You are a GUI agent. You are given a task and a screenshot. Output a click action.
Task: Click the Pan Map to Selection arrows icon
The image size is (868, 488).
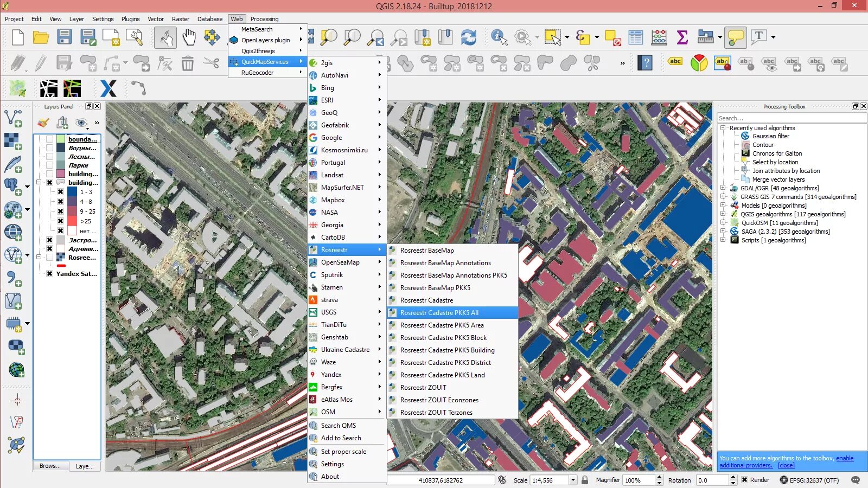tap(212, 37)
